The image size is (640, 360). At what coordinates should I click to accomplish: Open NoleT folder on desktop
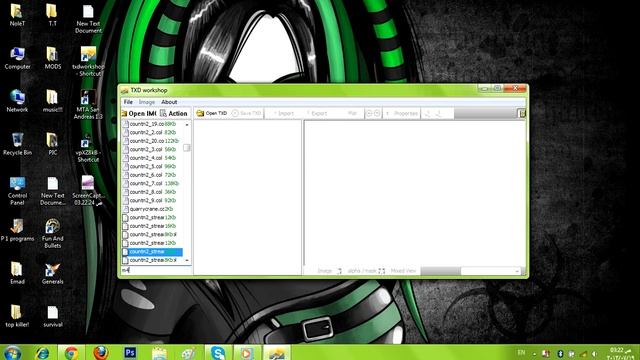(x=17, y=15)
